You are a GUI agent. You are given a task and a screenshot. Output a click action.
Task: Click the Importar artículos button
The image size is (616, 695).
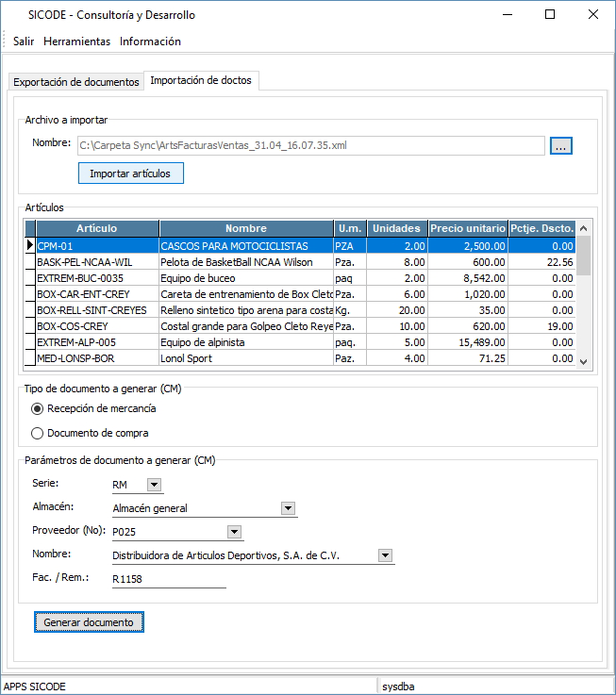click(130, 174)
